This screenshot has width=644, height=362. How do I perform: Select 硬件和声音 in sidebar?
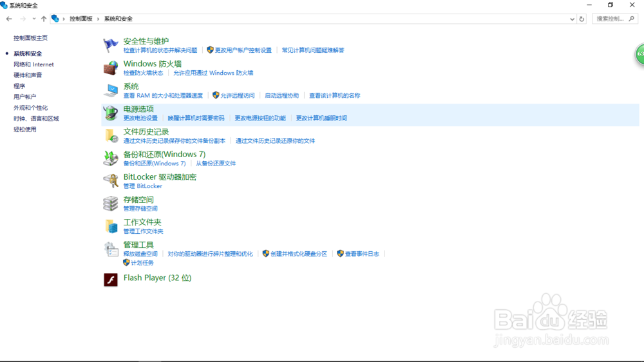tap(28, 75)
